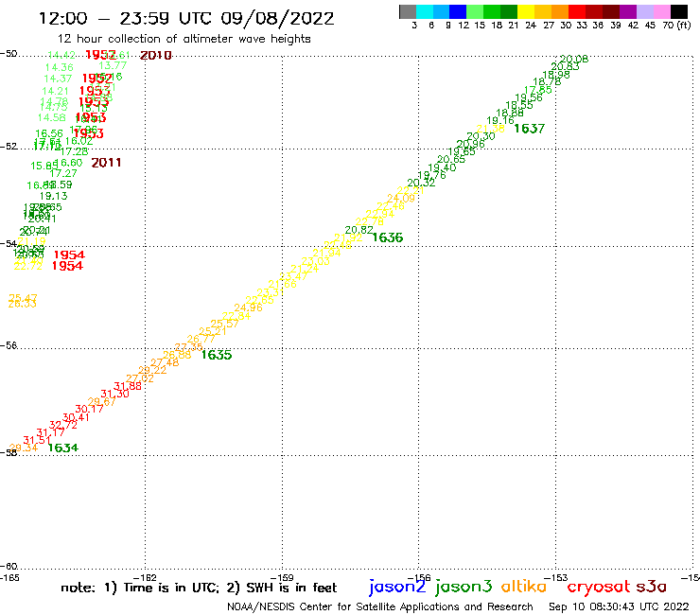Click the jason3 time stamp 1635
700x615 pixels.
(x=217, y=355)
